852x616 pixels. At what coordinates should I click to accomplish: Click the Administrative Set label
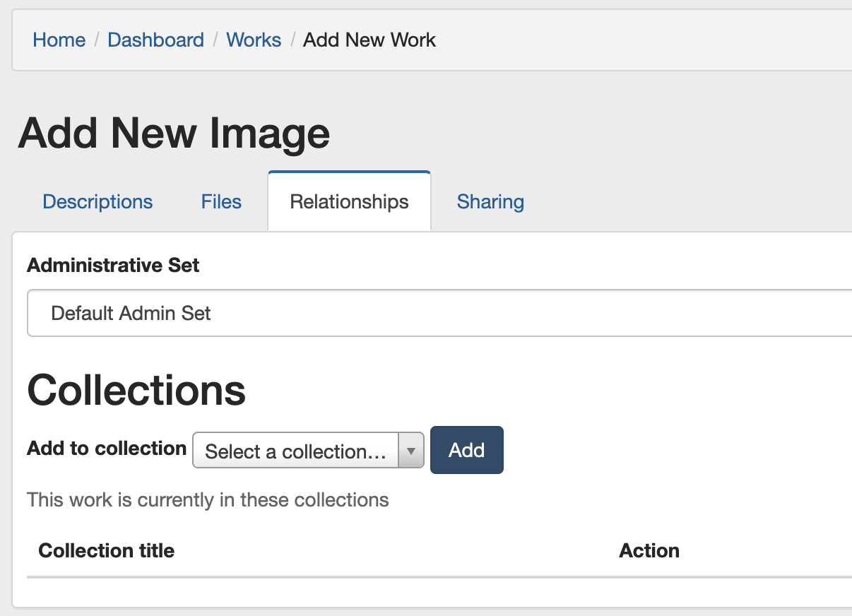[113, 266]
